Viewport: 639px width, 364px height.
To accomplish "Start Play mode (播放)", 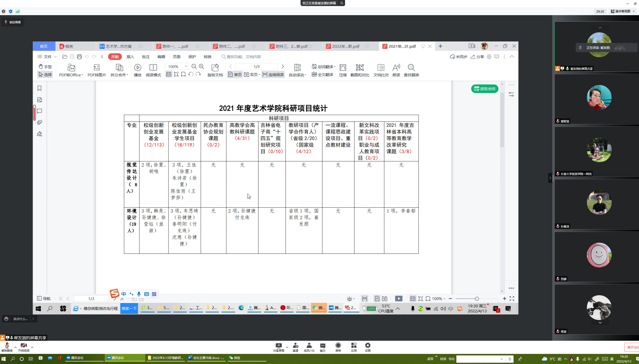I will (138, 70).
